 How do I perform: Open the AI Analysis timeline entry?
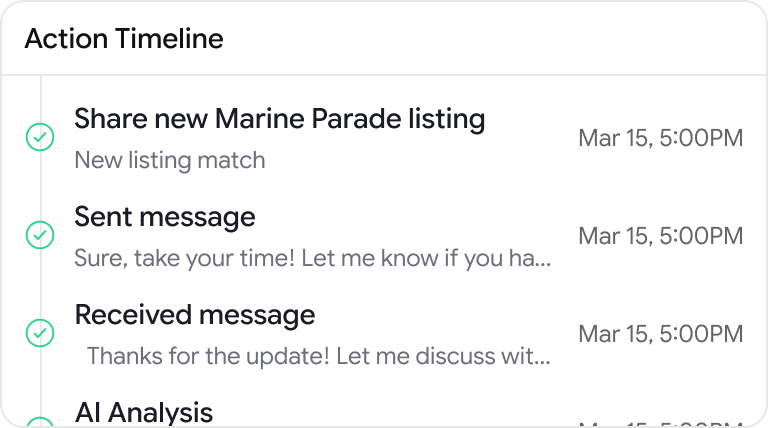point(144,412)
